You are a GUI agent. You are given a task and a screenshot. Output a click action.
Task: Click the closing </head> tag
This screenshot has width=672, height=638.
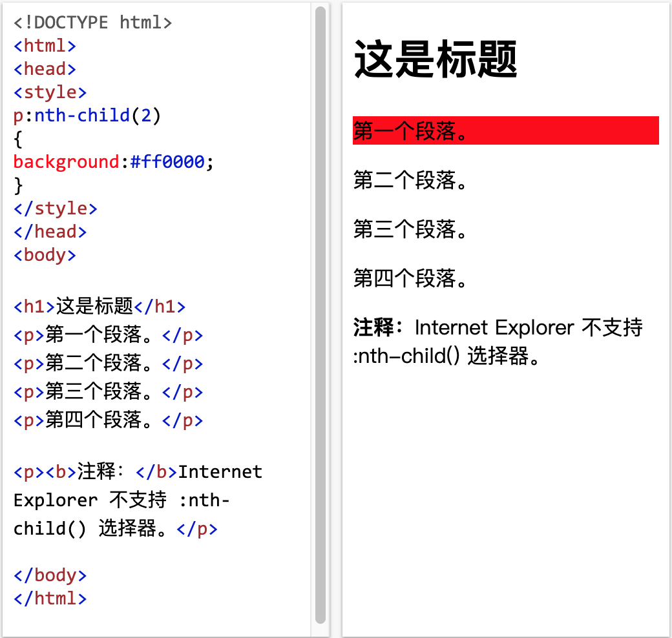(x=50, y=231)
